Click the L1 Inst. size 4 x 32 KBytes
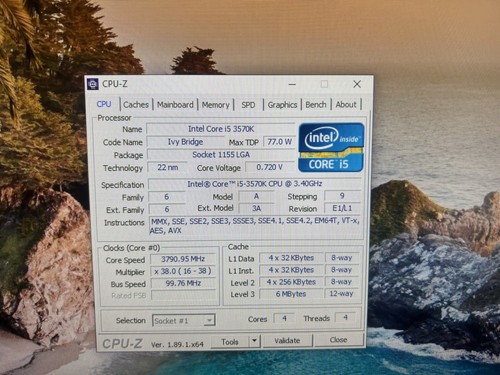Screen dimensions: 500x375 point(291,270)
